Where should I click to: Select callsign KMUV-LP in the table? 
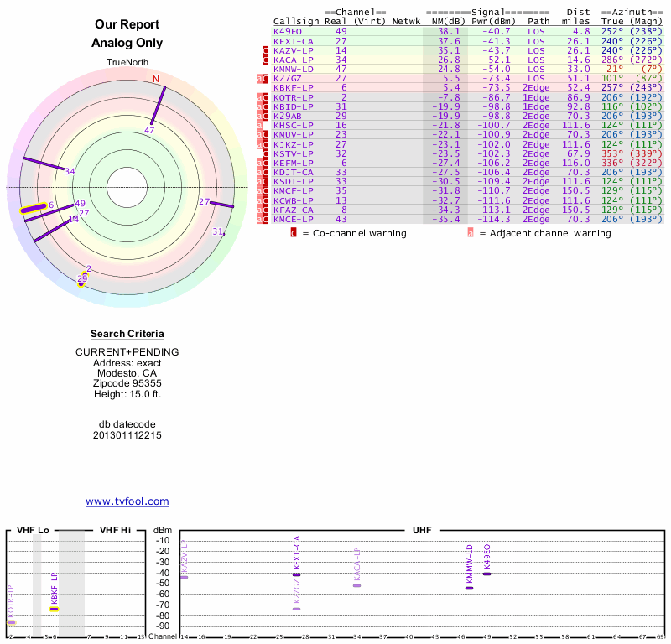pos(293,134)
